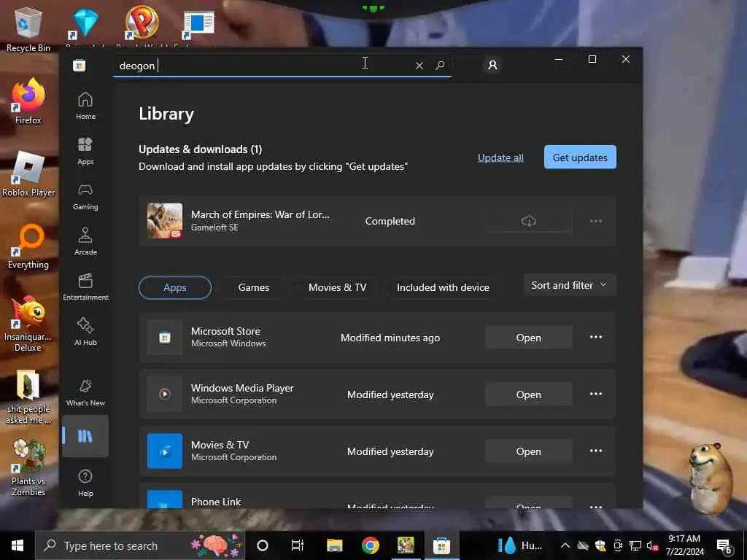Open more options for March of Empires
This screenshot has height=560, width=747.
point(596,221)
